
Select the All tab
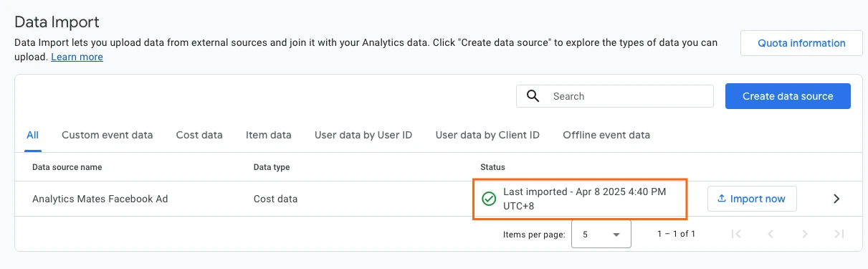point(32,135)
